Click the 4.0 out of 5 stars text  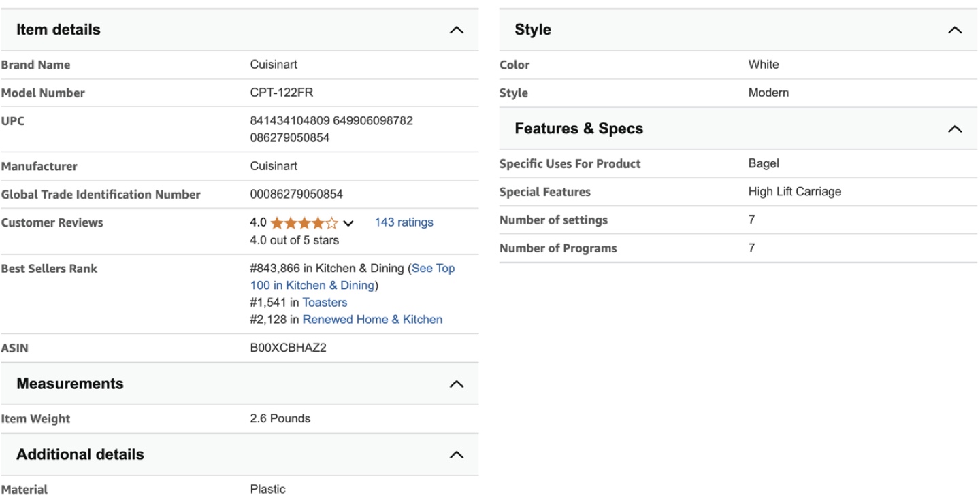[295, 240]
